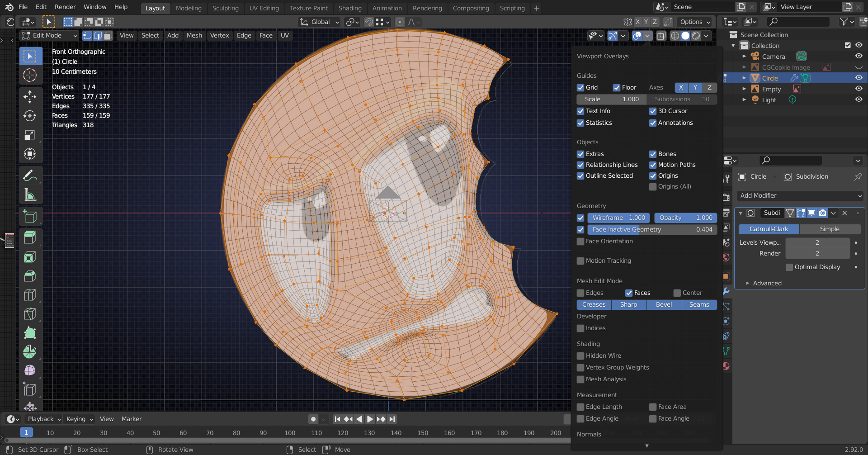Switch to face select mode

[108, 36]
